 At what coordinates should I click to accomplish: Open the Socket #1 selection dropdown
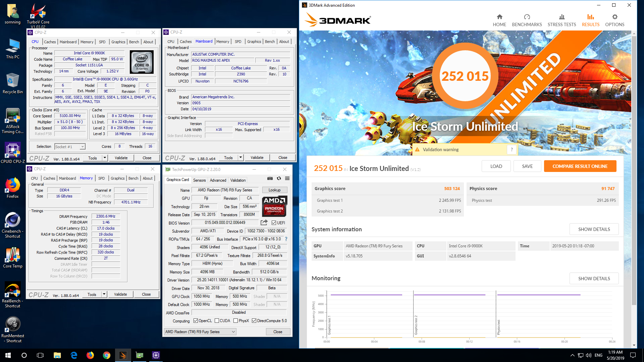click(70, 146)
